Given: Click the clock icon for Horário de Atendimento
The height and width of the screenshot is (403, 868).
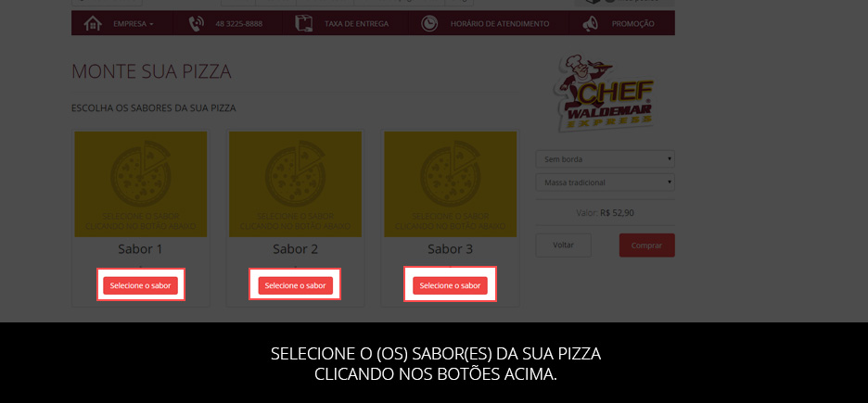Looking at the screenshot, I should tap(429, 24).
